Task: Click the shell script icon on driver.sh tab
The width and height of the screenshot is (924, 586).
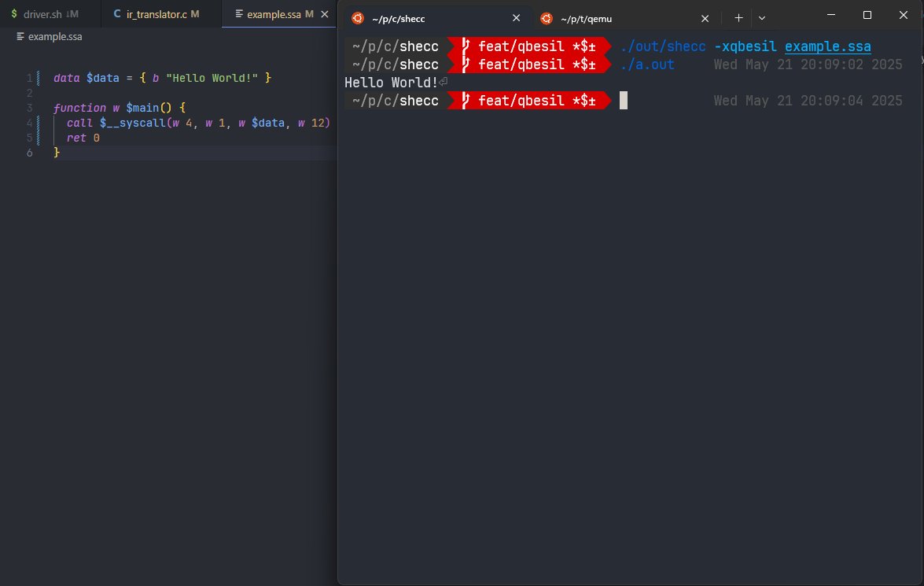Action: click(x=14, y=13)
